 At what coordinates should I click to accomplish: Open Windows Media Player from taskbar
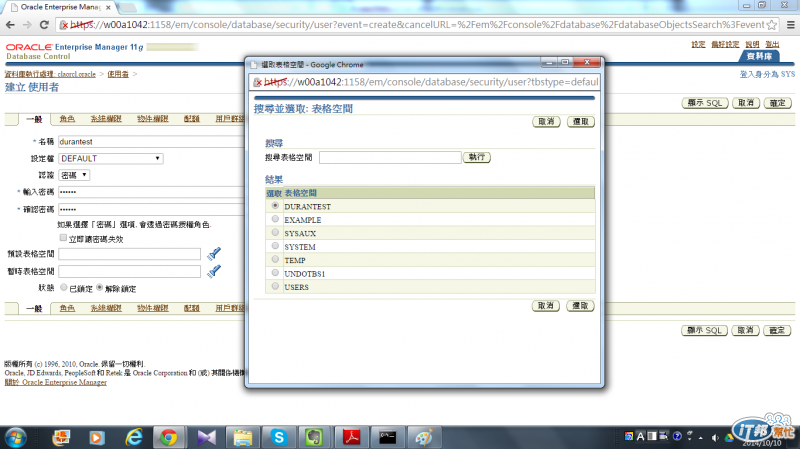click(96, 437)
